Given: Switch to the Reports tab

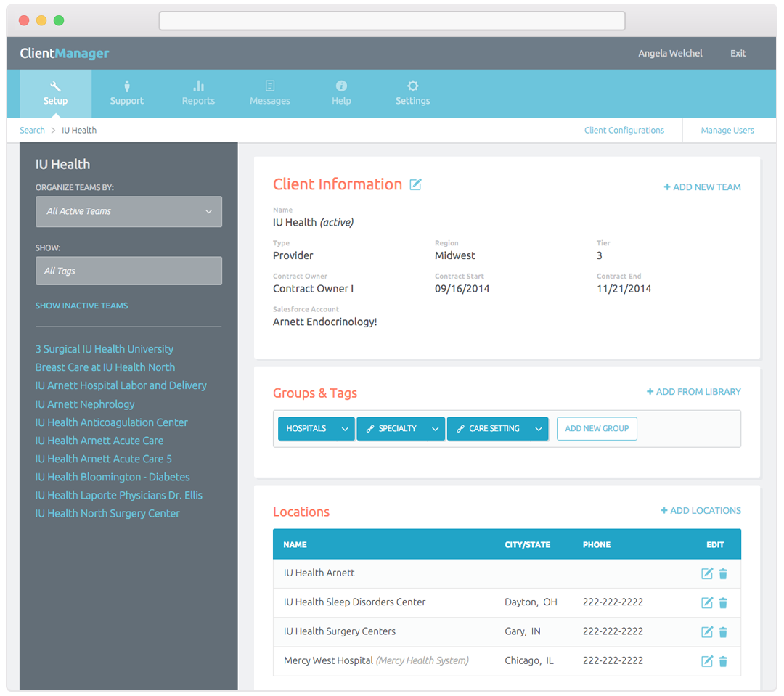Looking at the screenshot, I should coord(198,93).
